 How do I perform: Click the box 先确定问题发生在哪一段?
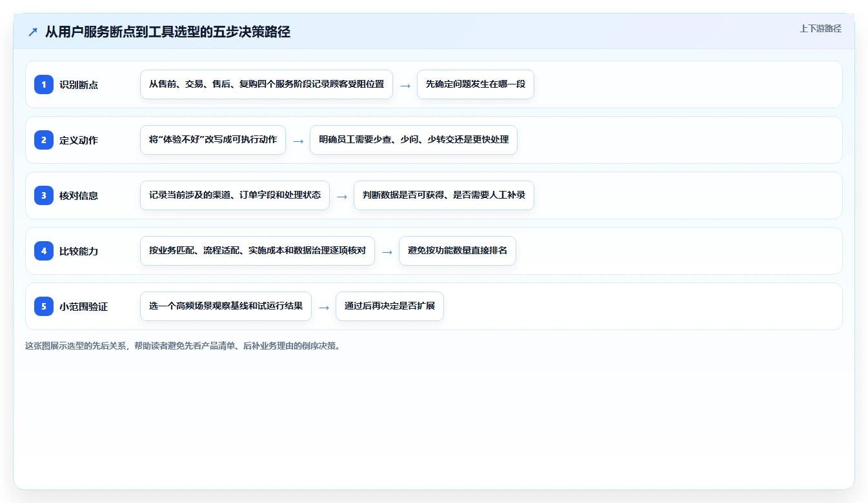(x=476, y=84)
